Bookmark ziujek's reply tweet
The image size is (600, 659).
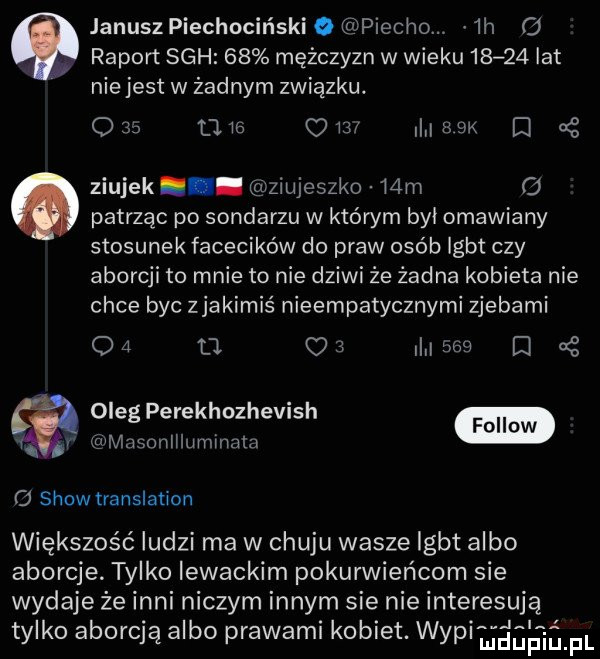(x=519, y=347)
